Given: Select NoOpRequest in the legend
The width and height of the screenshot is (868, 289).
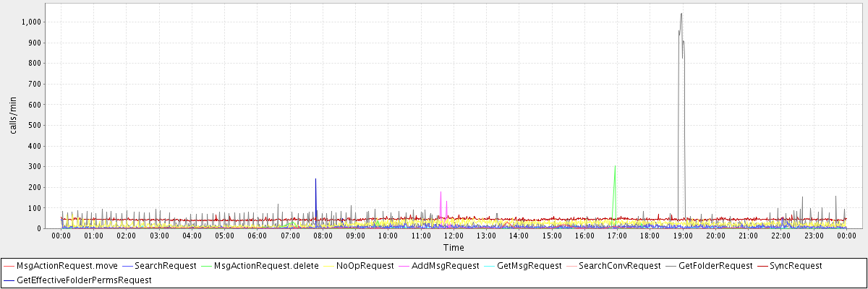Looking at the screenshot, I should pyautogui.click(x=365, y=266).
